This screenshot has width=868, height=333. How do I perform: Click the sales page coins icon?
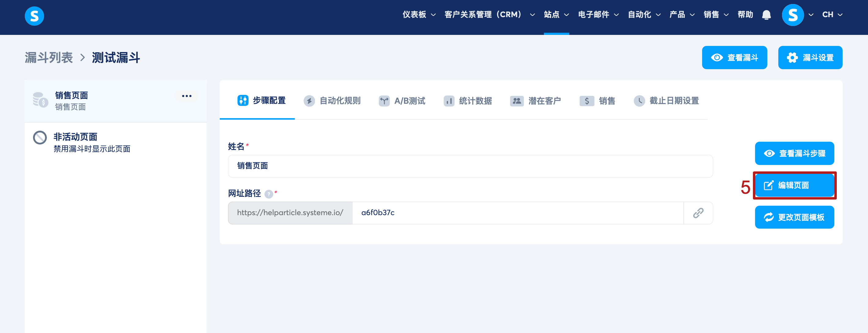coord(40,100)
